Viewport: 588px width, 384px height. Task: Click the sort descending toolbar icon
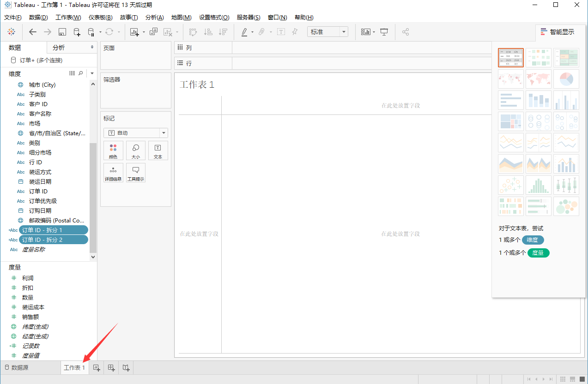[223, 32]
